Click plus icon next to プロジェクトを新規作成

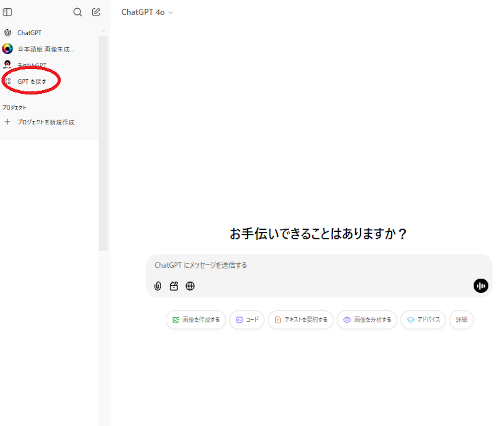click(x=7, y=122)
